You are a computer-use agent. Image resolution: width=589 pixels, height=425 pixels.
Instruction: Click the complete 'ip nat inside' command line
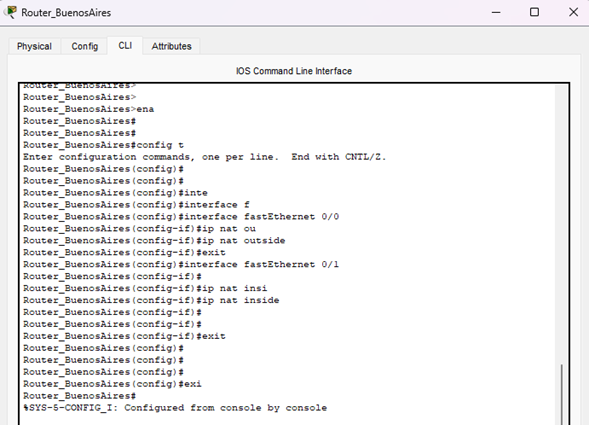tap(151, 300)
